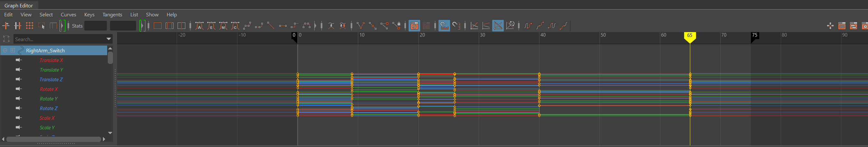Open the Edit menu
The image size is (868, 147).
(8, 14)
